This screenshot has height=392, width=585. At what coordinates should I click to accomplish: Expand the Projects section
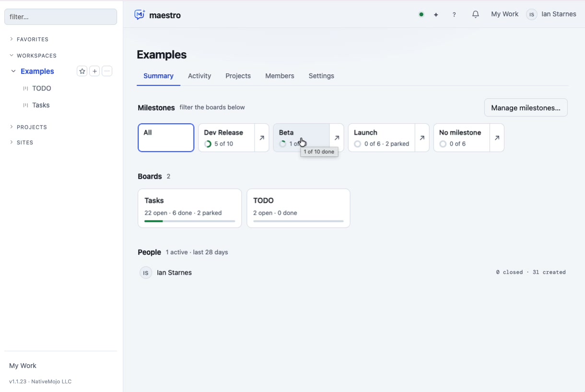tap(28, 127)
